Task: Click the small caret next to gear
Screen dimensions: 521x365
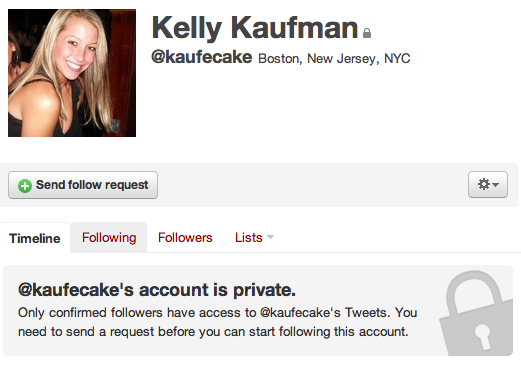Action: (496, 184)
